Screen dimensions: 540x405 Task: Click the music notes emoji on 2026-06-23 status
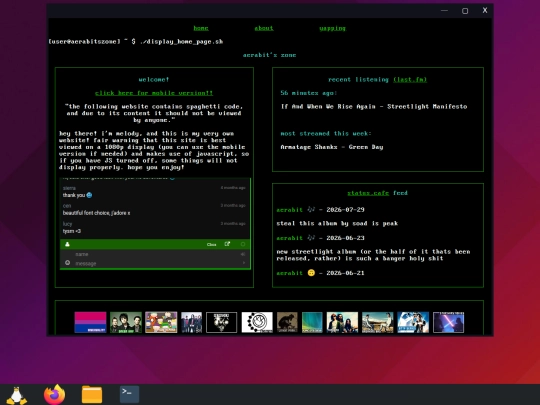click(x=311, y=238)
